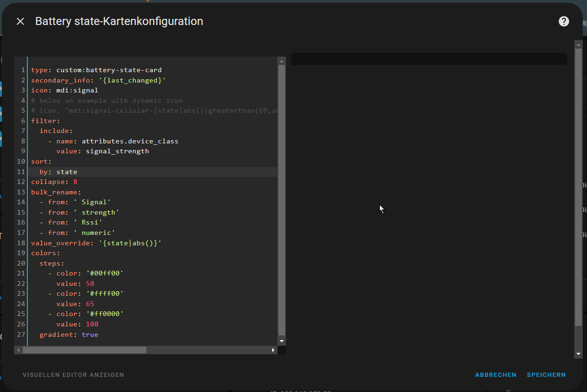Place the cursor at the 'collapse: 8' value

(75, 182)
